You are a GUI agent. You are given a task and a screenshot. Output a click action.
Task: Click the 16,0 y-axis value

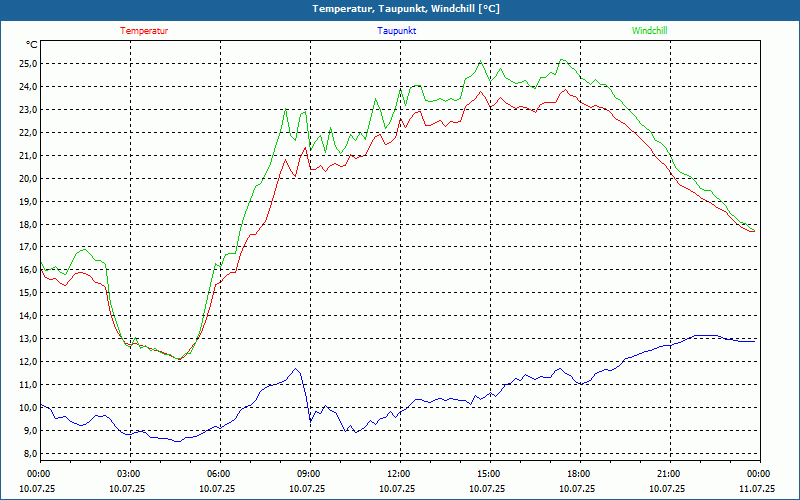click(x=28, y=270)
